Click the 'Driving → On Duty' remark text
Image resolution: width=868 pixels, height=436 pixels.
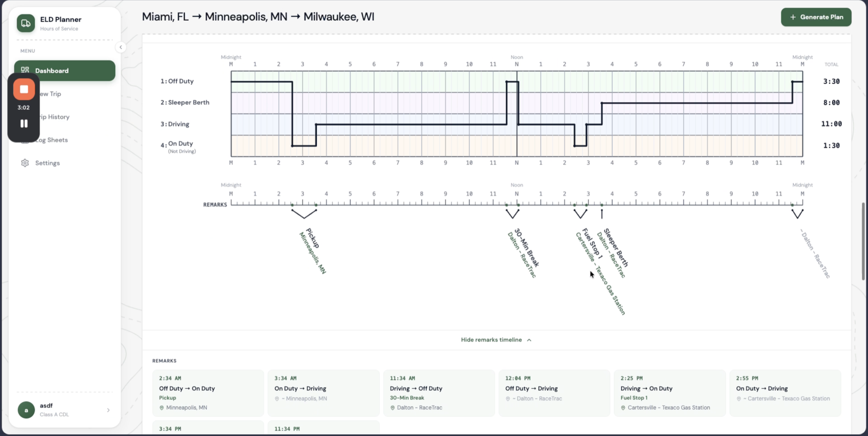tap(647, 389)
